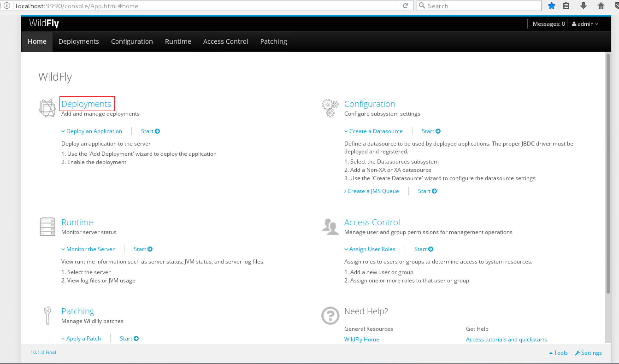The image size is (619, 364).
Task: Click the Need Help question mark icon
Action: [330, 316]
